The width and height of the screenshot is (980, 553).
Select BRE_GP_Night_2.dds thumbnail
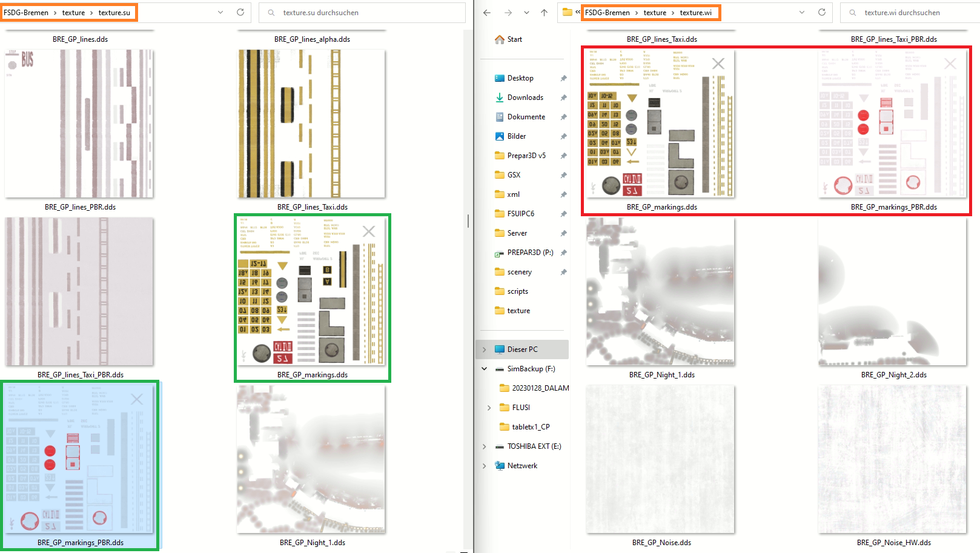[x=893, y=292]
